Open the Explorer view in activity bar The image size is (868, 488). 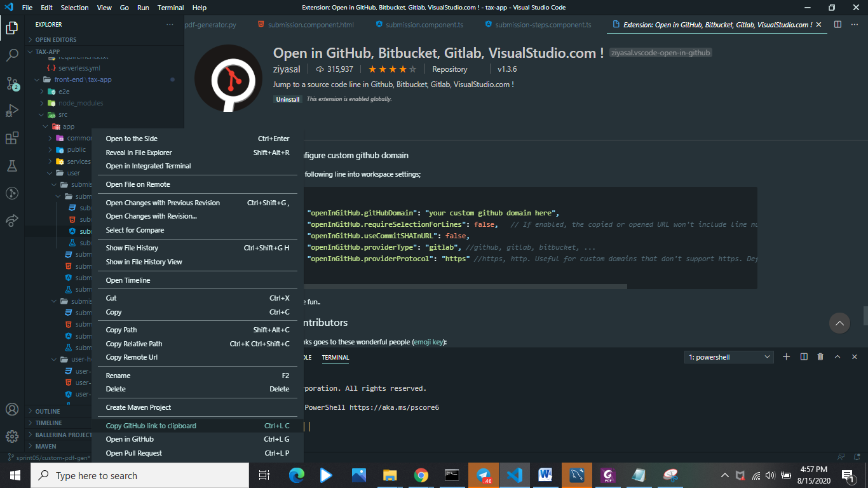coord(12,27)
